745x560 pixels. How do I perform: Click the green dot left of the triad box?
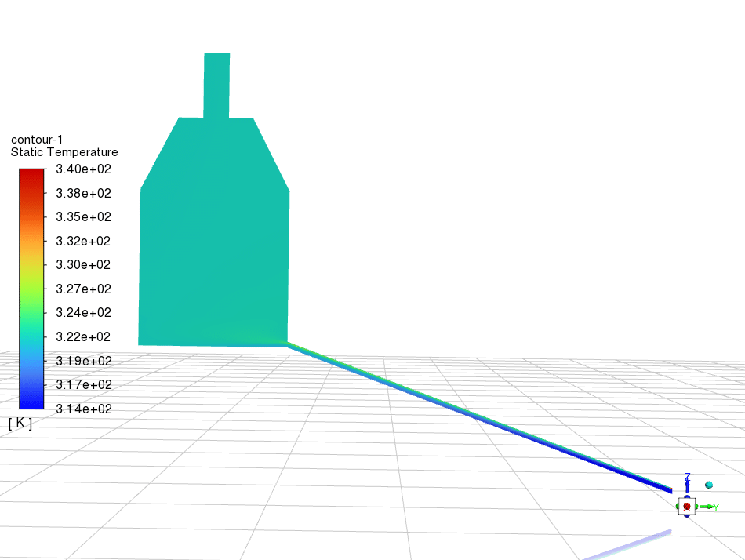pos(678,507)
